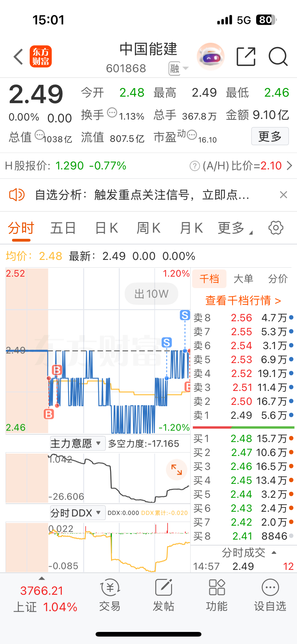Open 功能 functions icon
Image resolution: width=297 pixels, height=644 pixels.
coord(217,595)
